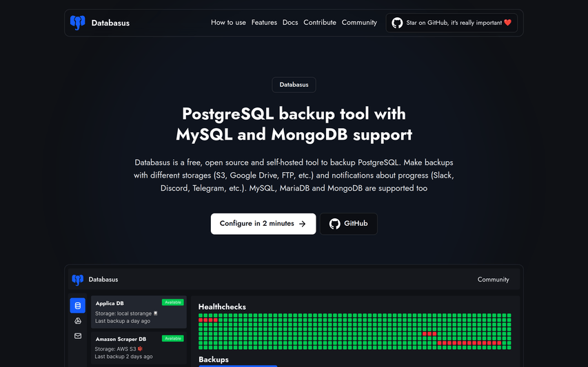
Task: Open the envelope notifications icon in sidebar
Action: [77, 336]
